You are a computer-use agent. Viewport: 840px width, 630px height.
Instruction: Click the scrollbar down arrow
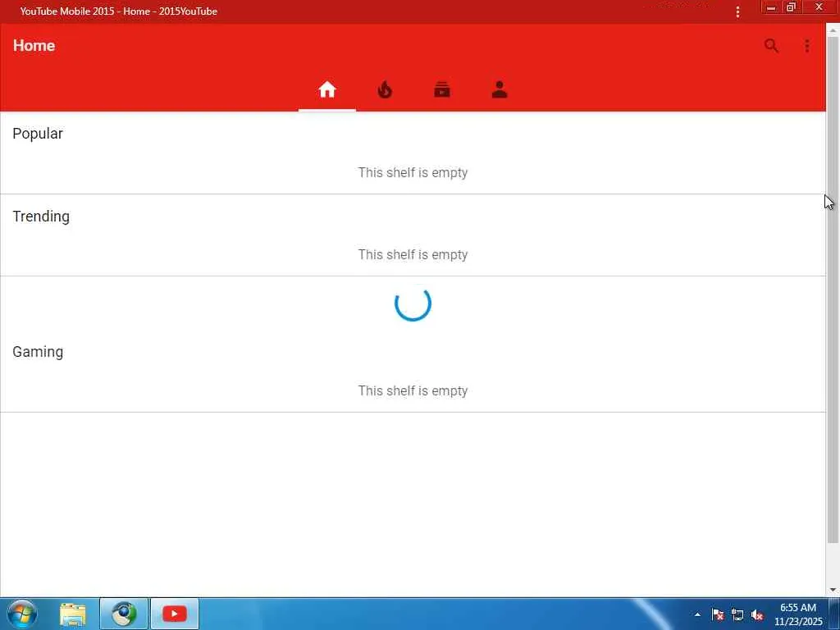[x=833, y=590]
